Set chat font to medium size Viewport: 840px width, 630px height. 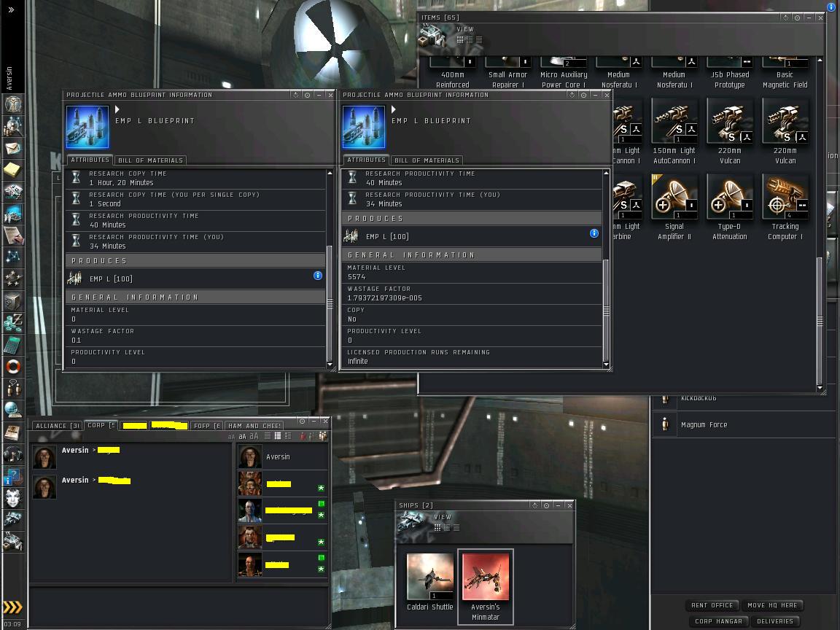coord(243,437)
